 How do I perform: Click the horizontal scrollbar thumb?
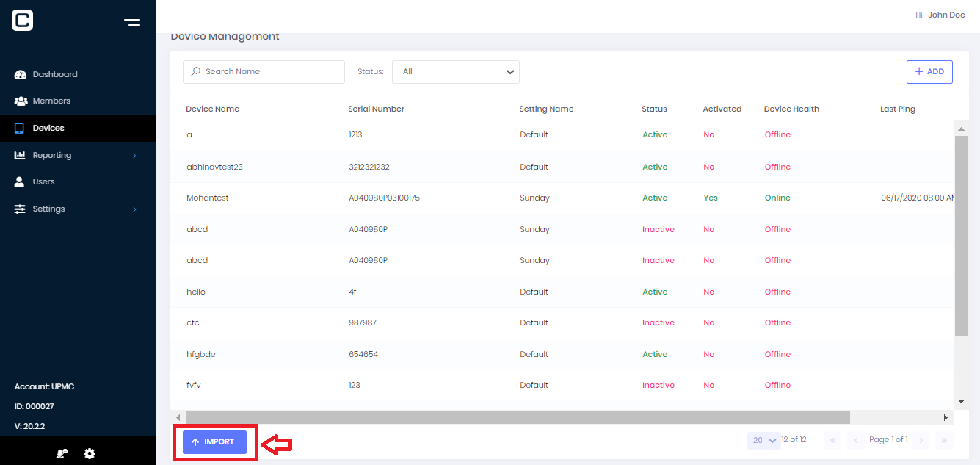(517, 417)
